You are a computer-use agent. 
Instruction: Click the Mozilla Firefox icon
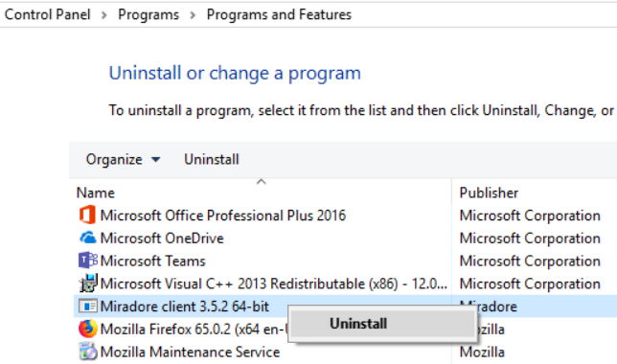[x=88, y=329]
